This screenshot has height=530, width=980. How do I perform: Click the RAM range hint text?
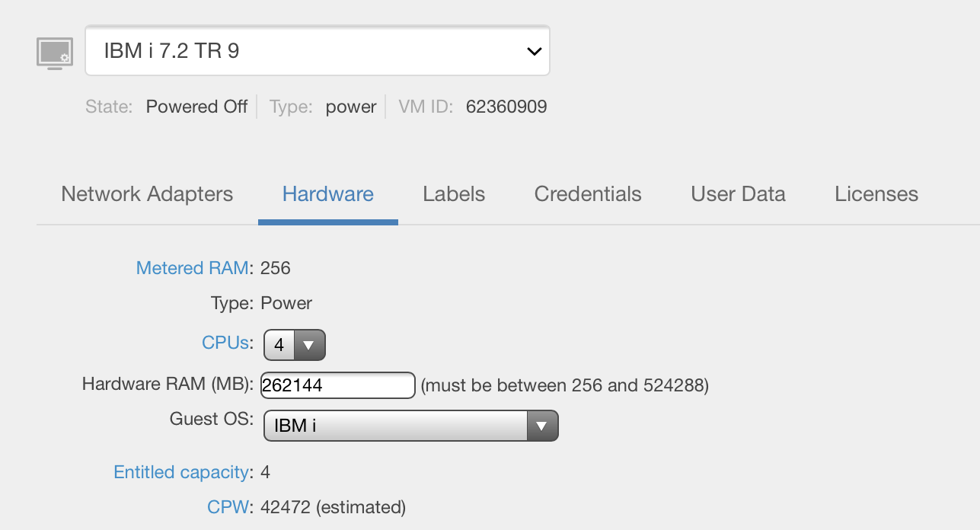[x=565, y=385]
